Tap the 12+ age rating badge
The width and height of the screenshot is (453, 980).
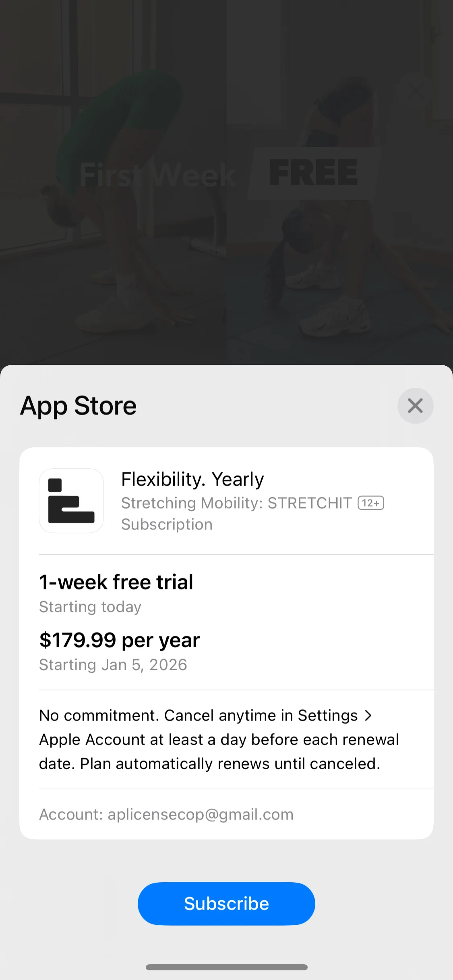coord(371,503)
